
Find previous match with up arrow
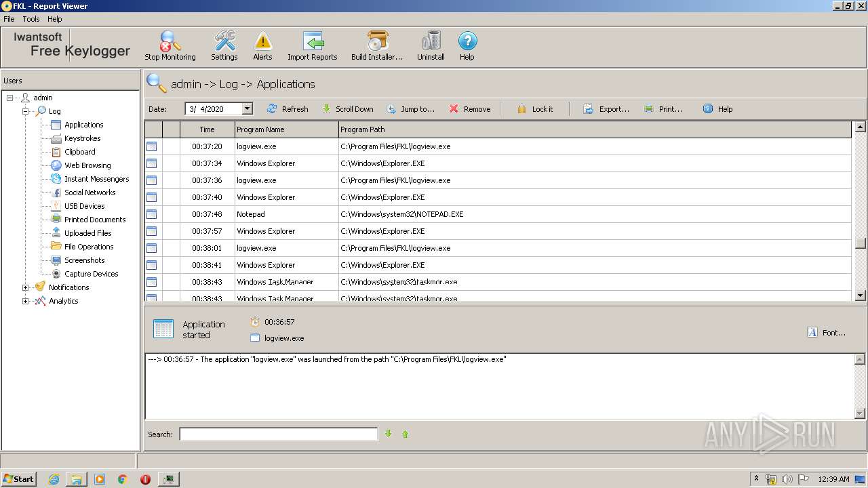tap(406, 434)
